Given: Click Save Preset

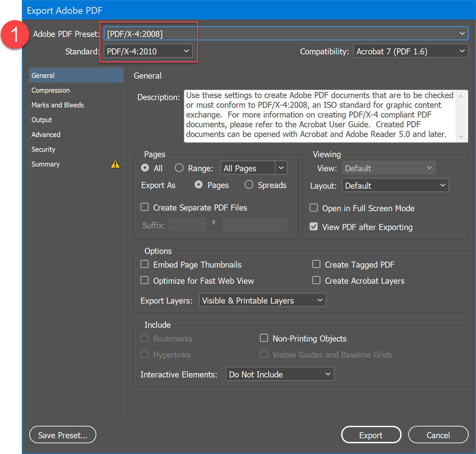Looking at the screenshot, I should point(62,435).
